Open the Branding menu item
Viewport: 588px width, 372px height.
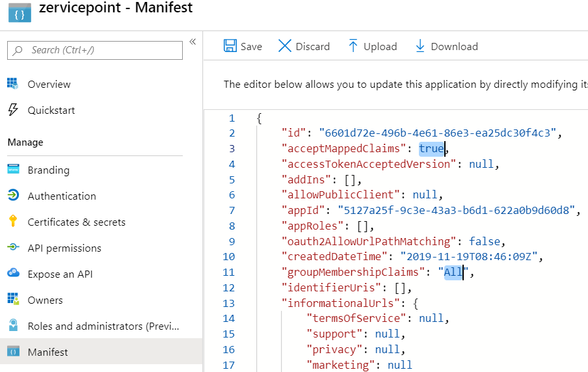pos(48,170)
